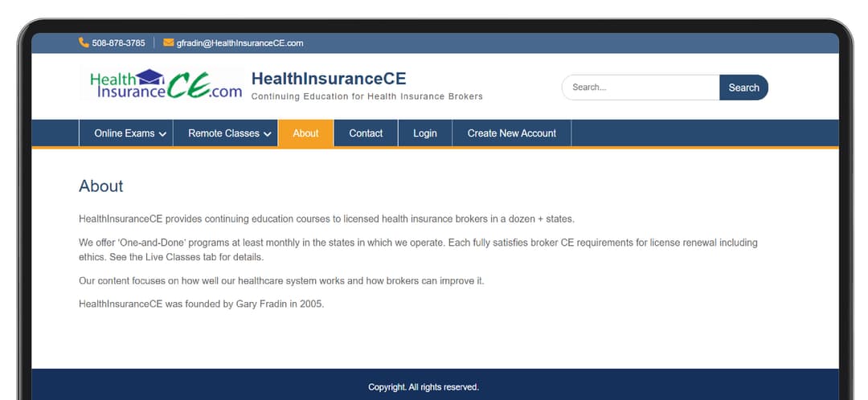The height and width of the screenshot is (400, 868).
Task: Click the sentence 'Our content focuses on how well'
Action: coord(281,281)
